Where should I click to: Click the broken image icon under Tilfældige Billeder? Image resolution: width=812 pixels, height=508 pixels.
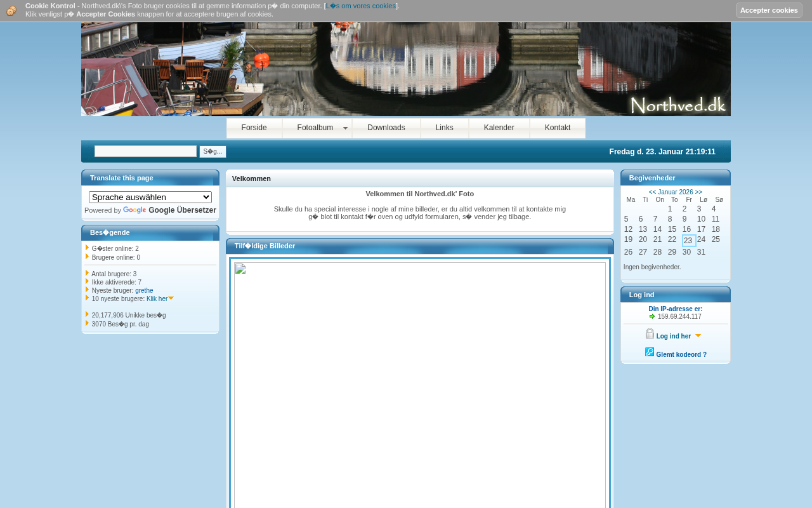(x=240, y=269)
